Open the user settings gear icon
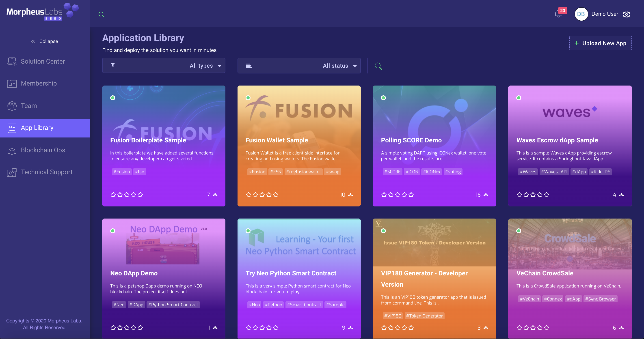 pos(626,14)
